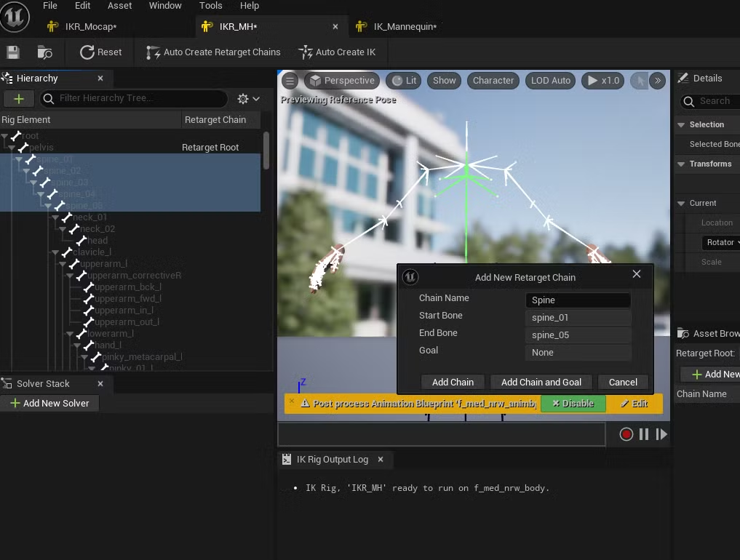Viewport: 740px width, 560px height.
Task: Click the animation timeline scrub bar
Action: (442, 434)
